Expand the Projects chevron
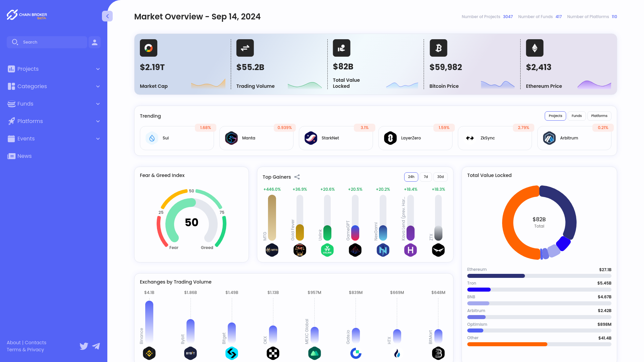644x362 pixels. tap(98, 69)
